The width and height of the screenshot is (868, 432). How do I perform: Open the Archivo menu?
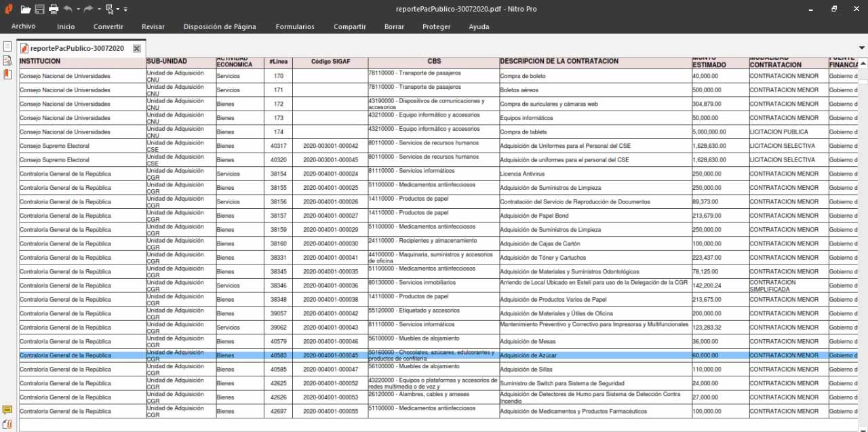pyautogui.click(x=23, y=26)
